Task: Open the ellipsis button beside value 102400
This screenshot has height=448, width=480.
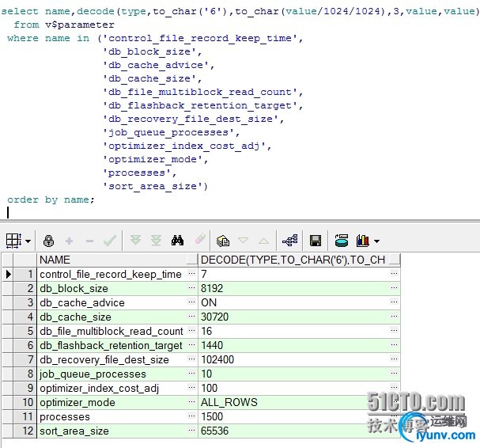Action: click(x=395, y=359)
